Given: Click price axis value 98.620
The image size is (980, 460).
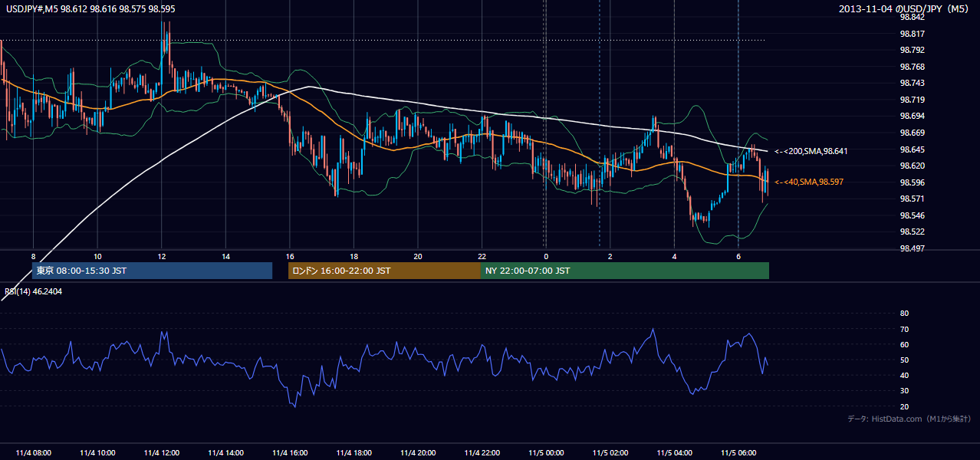Looking at the screenshot, I should (912, 166).
